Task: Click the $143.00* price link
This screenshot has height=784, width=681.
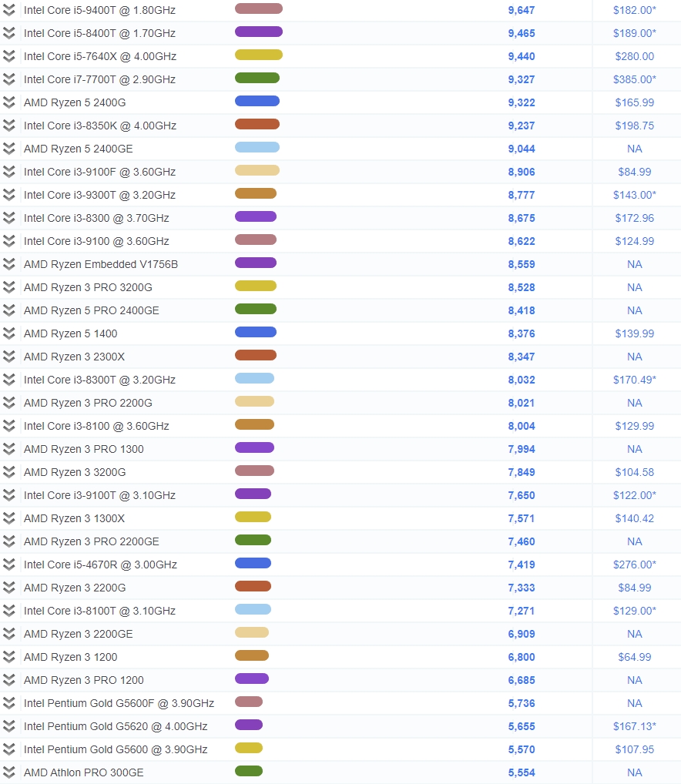Action: point(635,195)
